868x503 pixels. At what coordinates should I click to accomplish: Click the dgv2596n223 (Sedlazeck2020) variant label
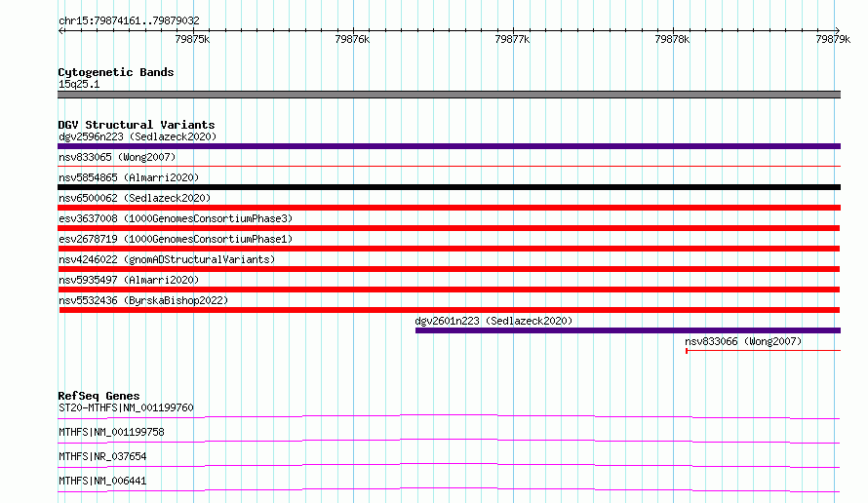click(138, 136)
